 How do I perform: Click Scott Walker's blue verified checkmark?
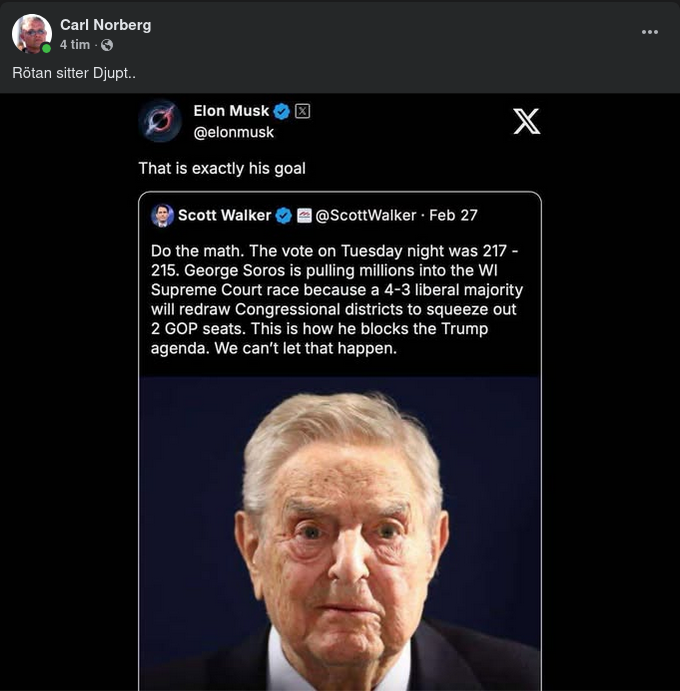click(x=284, y=215)
